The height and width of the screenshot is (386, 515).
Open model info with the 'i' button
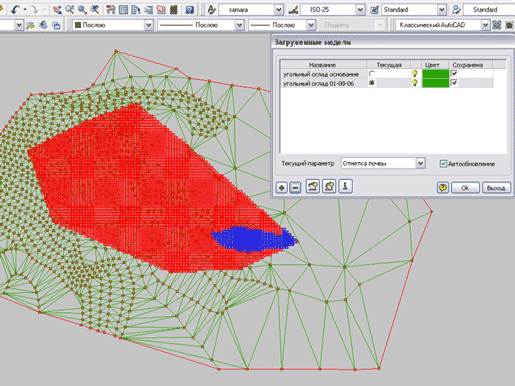click(345, 186)
